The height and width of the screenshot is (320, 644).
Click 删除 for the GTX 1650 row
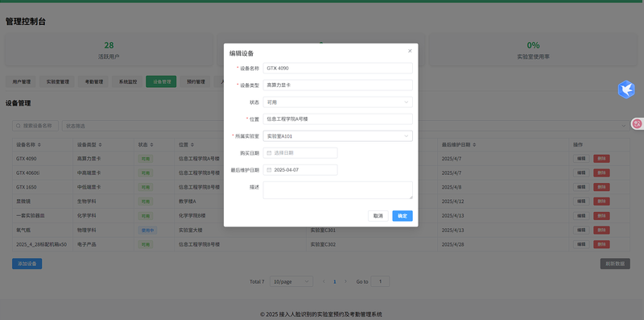point(601,187)
